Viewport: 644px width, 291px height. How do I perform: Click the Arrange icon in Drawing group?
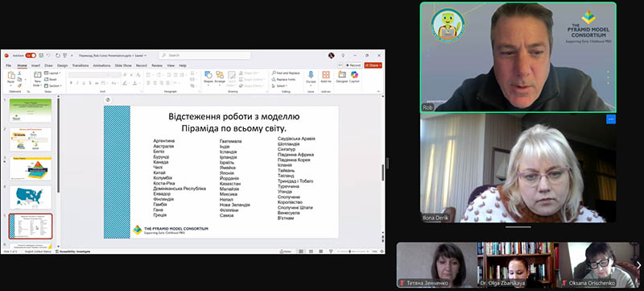[x=220, y=77]
